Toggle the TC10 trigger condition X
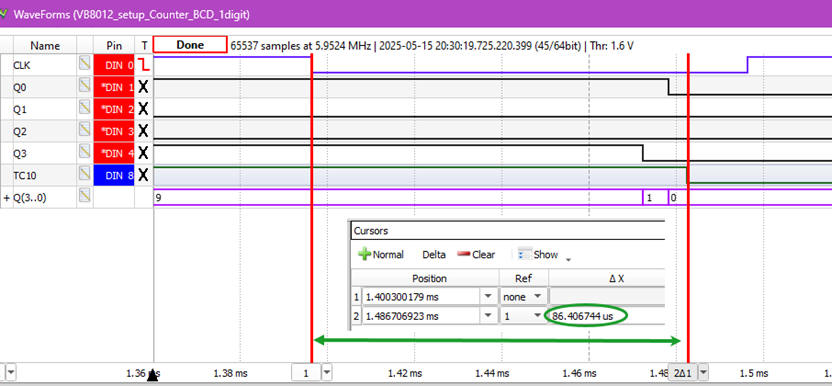The height and width of the screenshot is (386, 832). (x=143, y=175)
